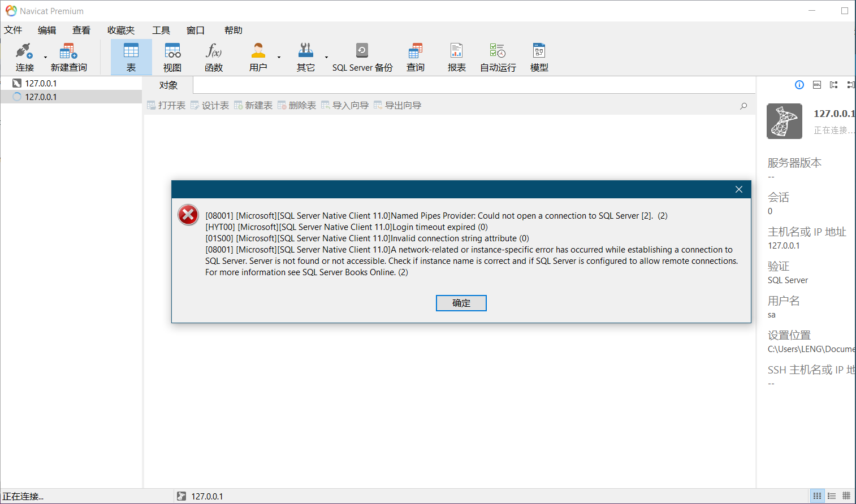856x504 pixels.
Task: Switch to detail grid view in status bar
Action: 846,496
